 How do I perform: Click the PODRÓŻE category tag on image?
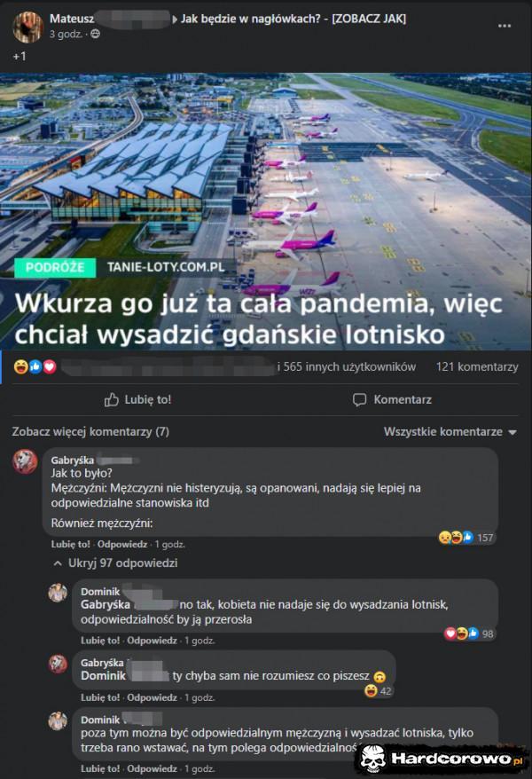coord(55,267)
